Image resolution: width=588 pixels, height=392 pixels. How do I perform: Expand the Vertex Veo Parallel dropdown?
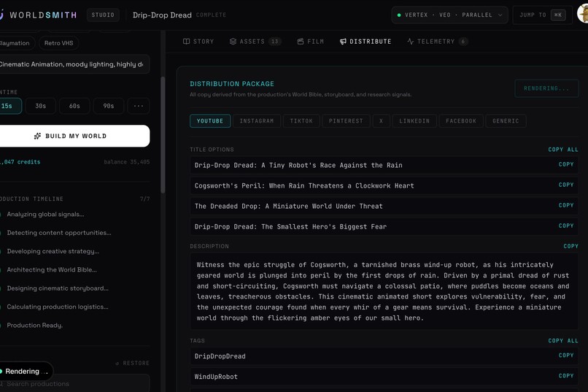[449, 15]
